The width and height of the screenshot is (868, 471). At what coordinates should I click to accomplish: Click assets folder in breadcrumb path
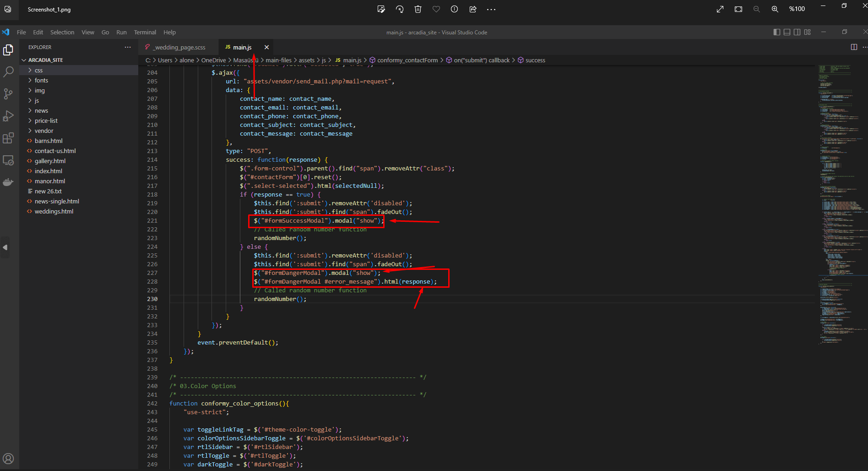point(306,60)
